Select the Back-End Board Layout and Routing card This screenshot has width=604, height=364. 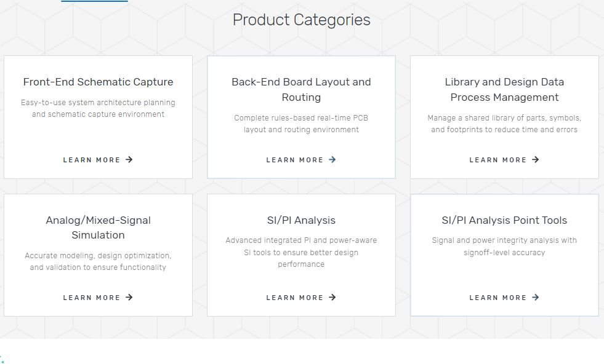[x=301, y=117]
